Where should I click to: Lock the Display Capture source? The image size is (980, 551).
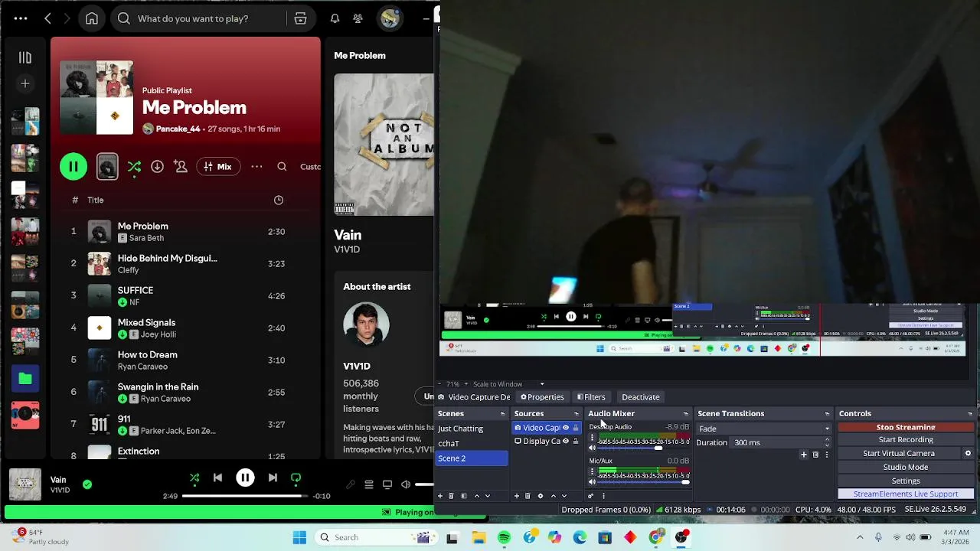pyautogui.click(x=576, y=441)
